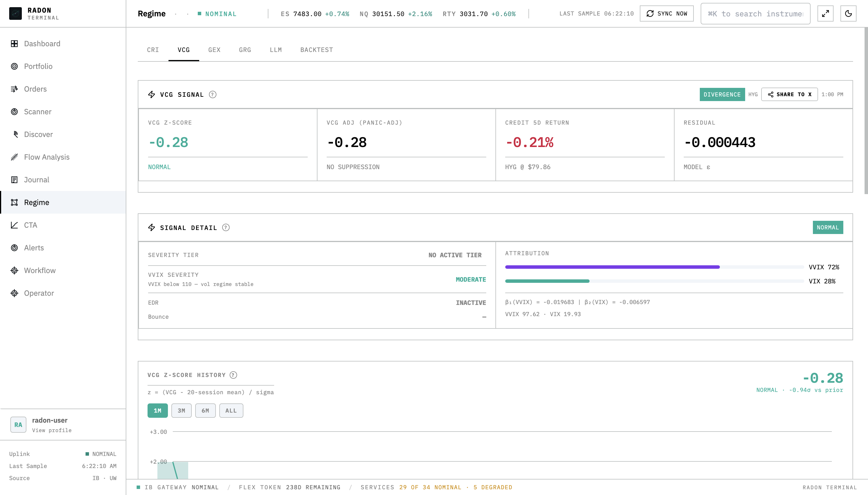Viewport: 868px width, 495px height.
Task: Open the BACKTEST tab
Action: tap(317, 50)
